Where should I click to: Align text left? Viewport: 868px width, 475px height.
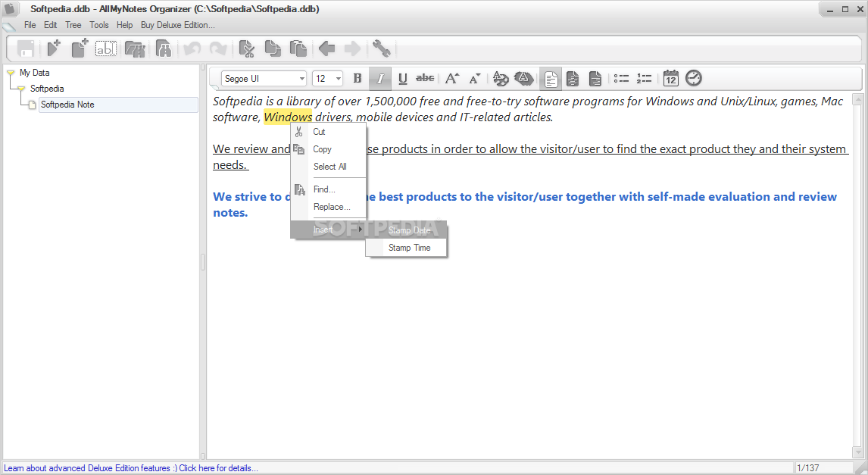(x=551, y=79)
